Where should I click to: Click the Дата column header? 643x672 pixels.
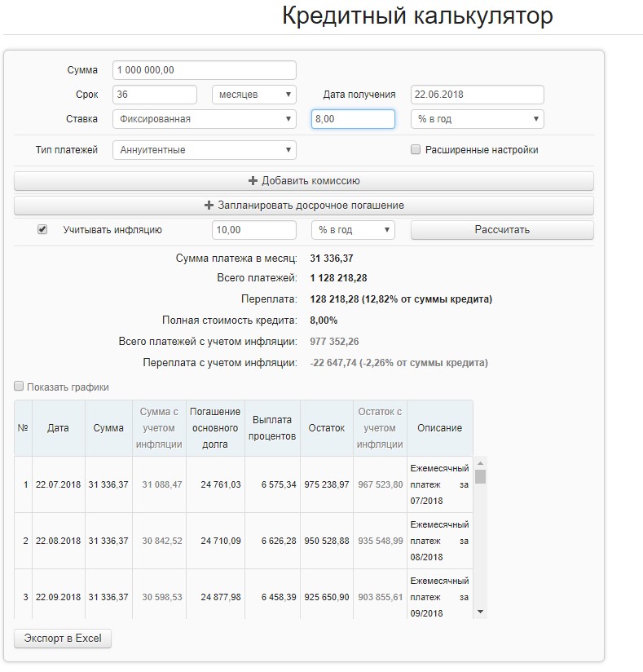[x=58, y=428]
